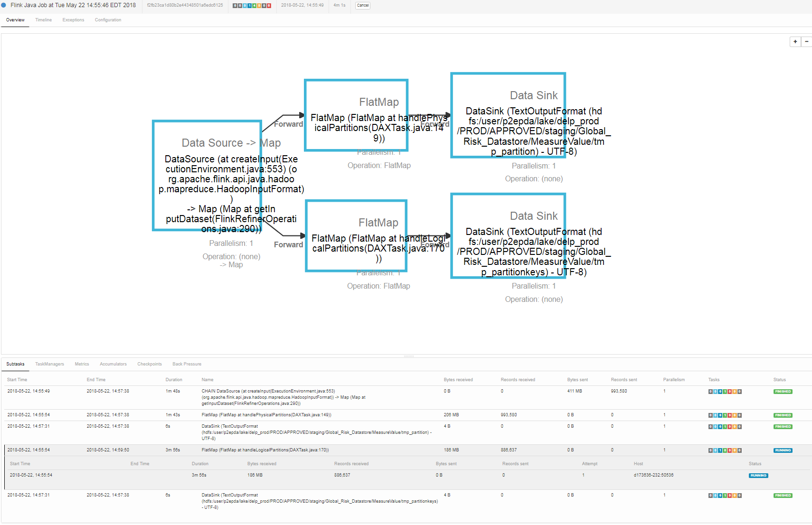This screenshot has width=812, height=525.
Task: Show the TaskManagers subtab
Action: tap(49, 364)
